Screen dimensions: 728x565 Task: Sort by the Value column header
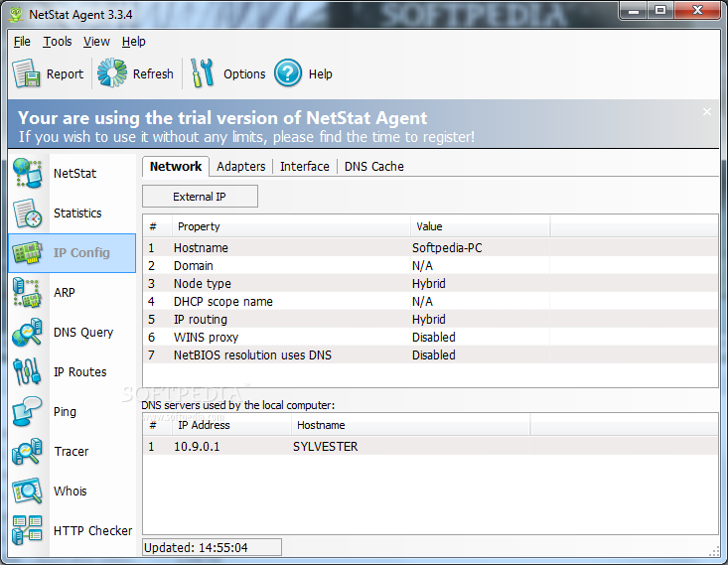480,226
